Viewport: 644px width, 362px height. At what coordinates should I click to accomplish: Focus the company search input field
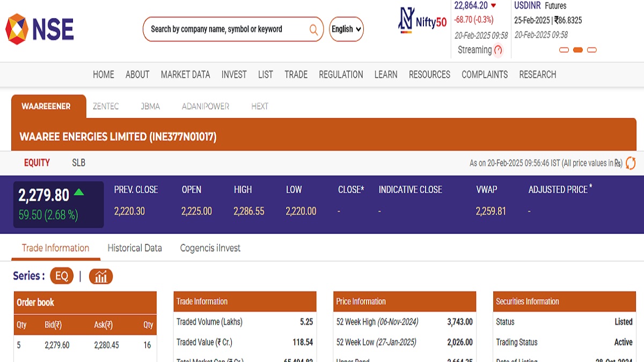(x=225, y=29)
